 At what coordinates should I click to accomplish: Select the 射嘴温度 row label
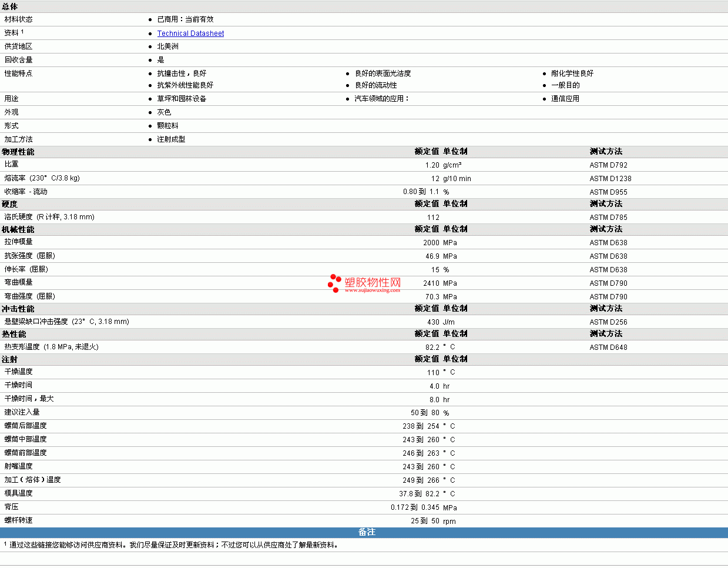point(19,466)
